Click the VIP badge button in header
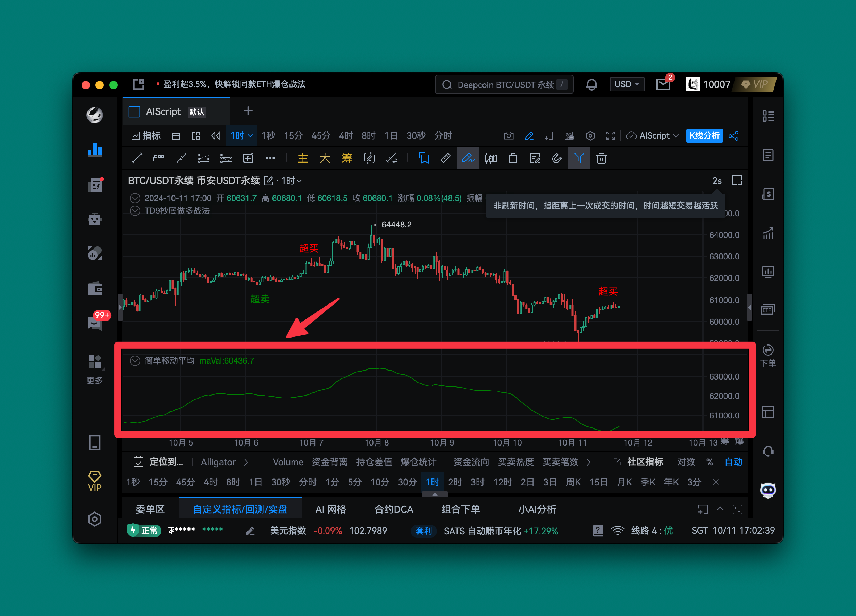 click(754, 84)
